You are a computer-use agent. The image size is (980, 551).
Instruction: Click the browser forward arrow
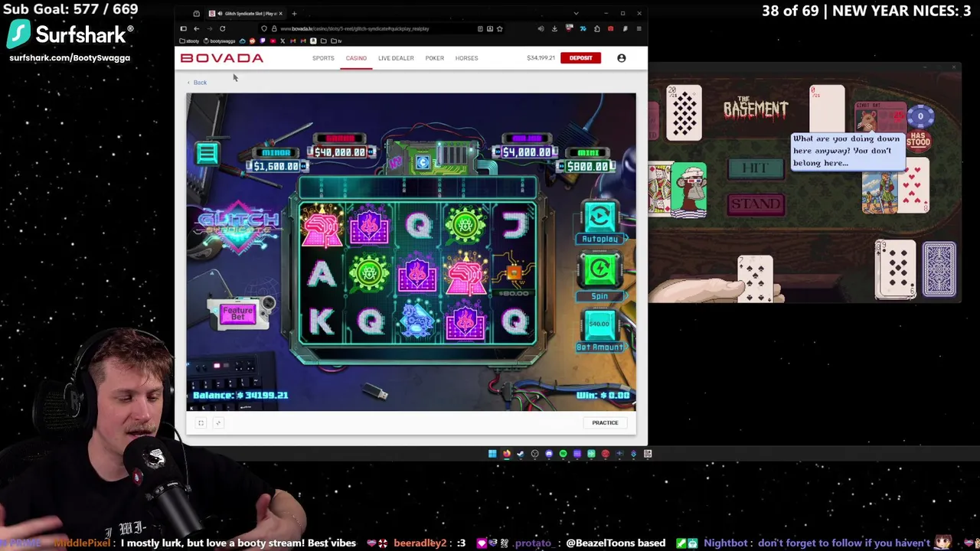coord(210,28)
